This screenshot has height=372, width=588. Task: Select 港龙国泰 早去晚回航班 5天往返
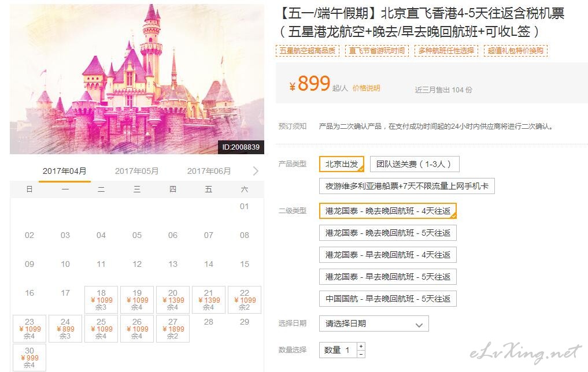388,277
